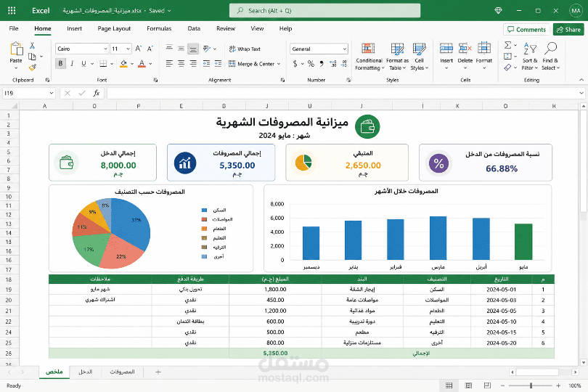Add a new sheet plus button
The image size is (588, 392).
click(158, 372)
